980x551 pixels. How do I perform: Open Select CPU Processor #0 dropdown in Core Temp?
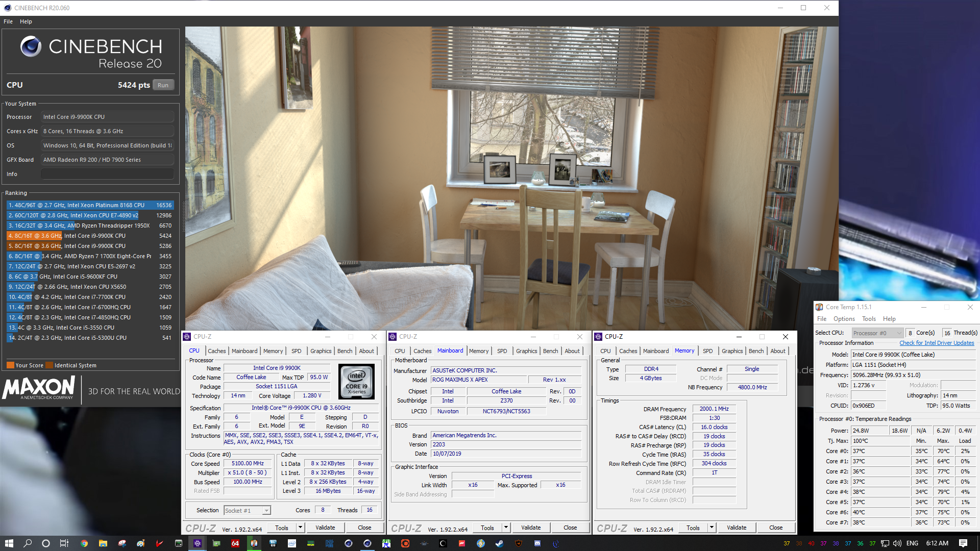point(877,333)
